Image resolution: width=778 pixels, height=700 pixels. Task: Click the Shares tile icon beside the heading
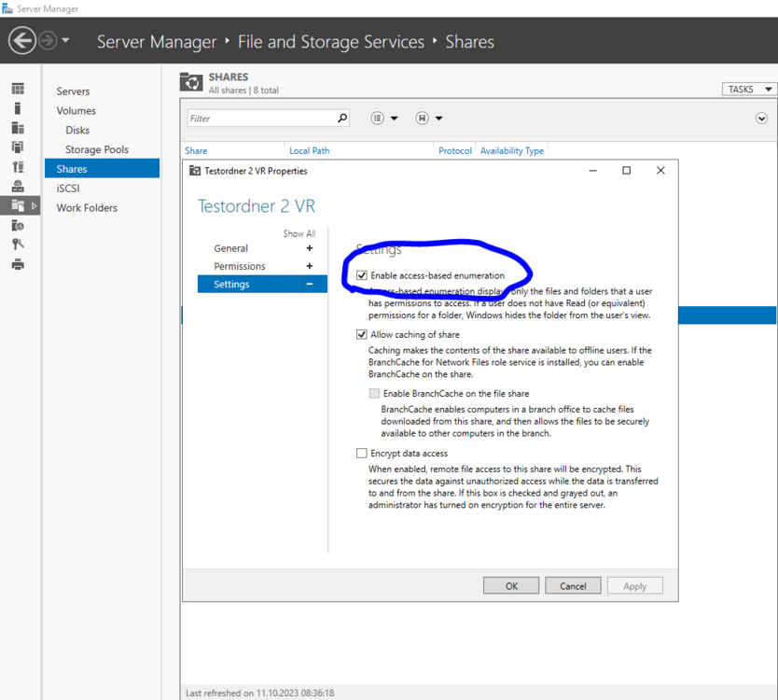coord(191,82)
